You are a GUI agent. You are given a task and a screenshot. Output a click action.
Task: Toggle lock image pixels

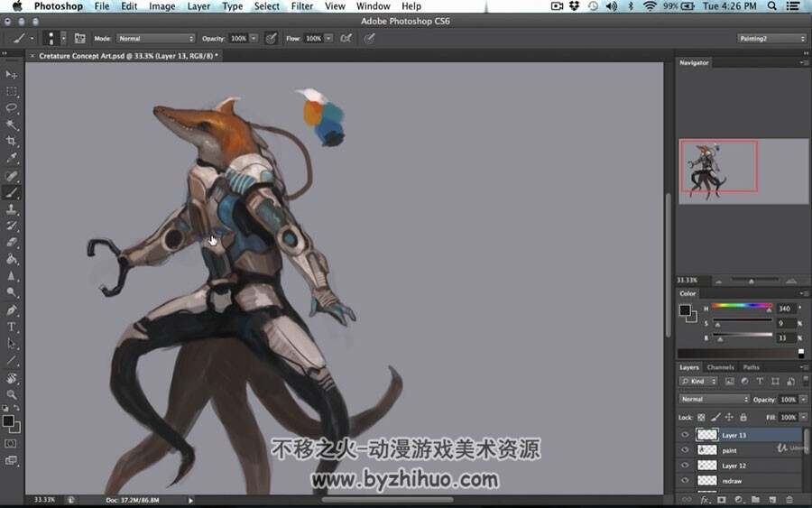[715, 418]
